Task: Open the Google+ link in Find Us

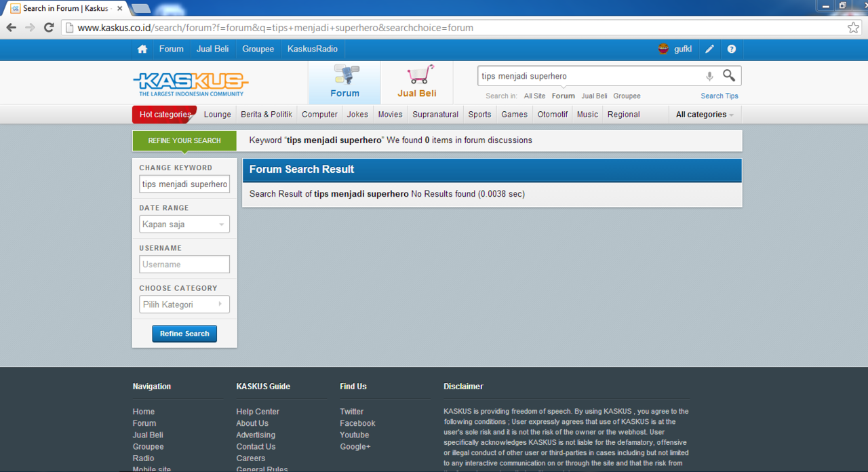Action: tap(355, 446)
